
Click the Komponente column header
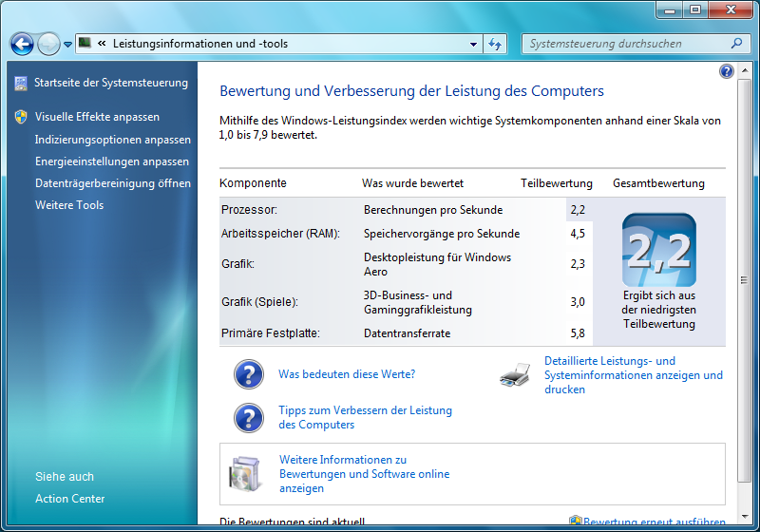pos(253,183)
